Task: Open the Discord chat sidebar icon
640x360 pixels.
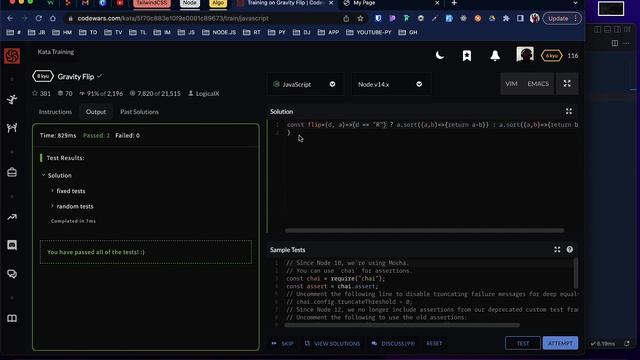Action: coord(12,245)
